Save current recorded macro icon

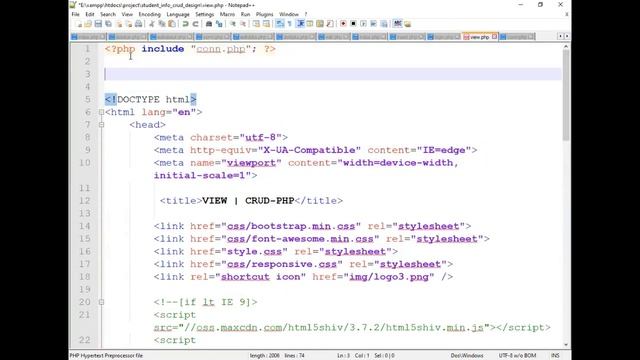(384, 24)
